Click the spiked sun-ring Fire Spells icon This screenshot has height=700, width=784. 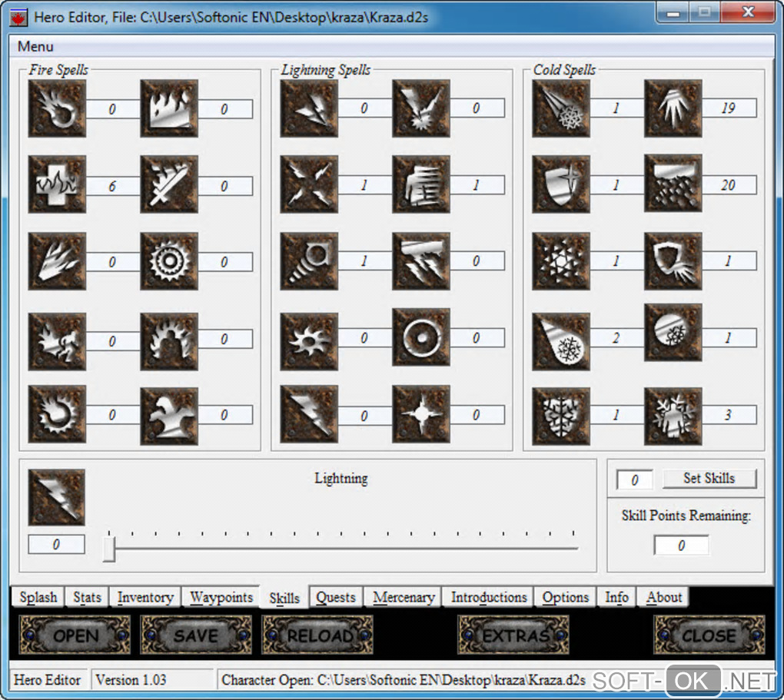pos(169,261)
